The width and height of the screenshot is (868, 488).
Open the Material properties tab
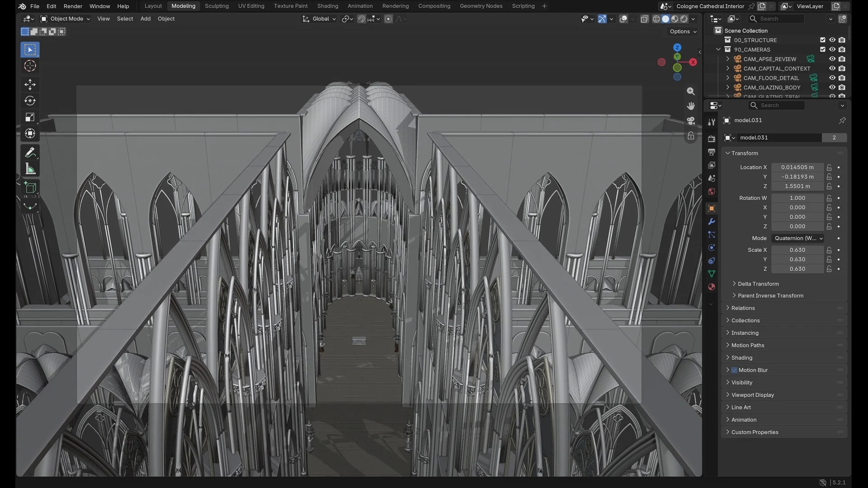[712, 287]
